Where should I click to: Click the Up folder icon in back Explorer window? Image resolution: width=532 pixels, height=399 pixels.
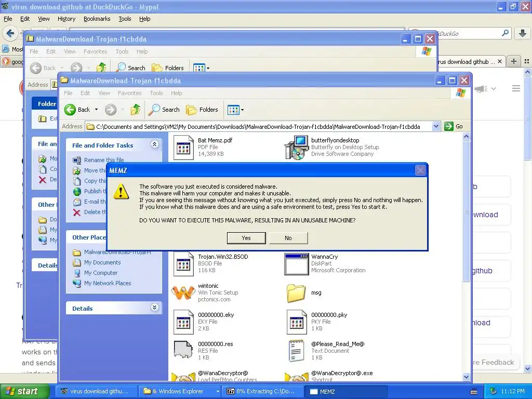click(x=101, y=68)
